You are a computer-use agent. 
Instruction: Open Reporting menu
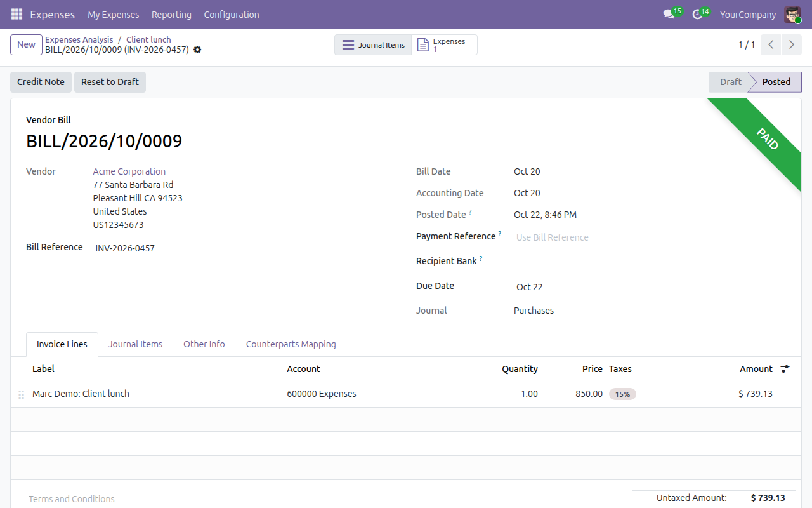click(171, 14)
